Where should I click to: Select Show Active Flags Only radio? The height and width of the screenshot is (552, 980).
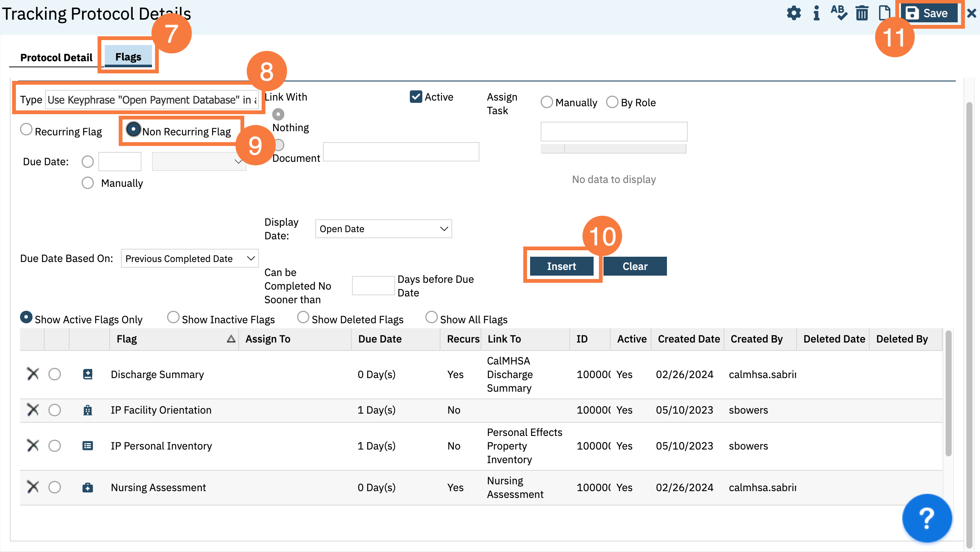26,317
